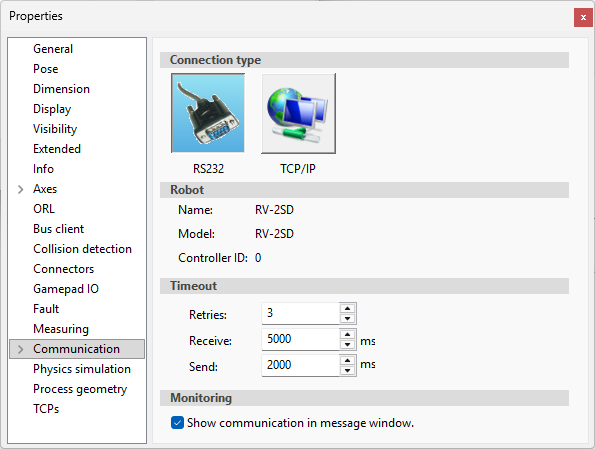
Task: Increase Receive timeout using up arrow
Action: (347, 334)
